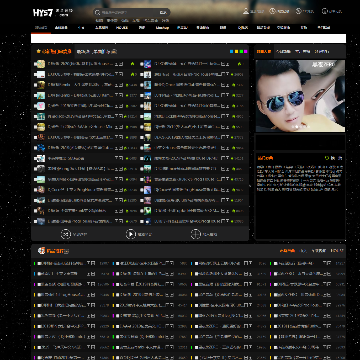Select the blue color theme square
The width and height of the screenshot is (360, 360).
click(x=232, y=51)
